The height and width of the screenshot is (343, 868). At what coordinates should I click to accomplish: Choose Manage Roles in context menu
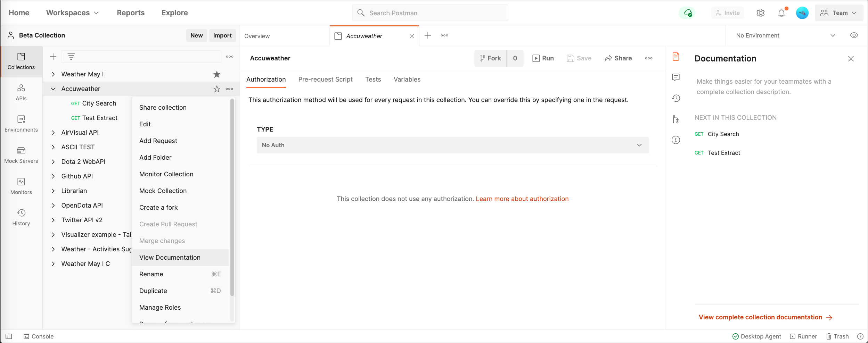click(x=180, y=308)
